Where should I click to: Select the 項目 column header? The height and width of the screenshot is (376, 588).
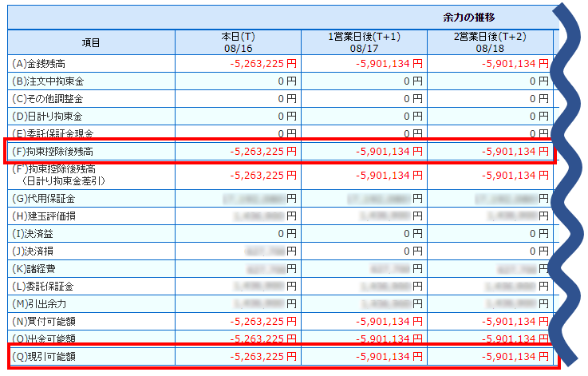(91, 42)
